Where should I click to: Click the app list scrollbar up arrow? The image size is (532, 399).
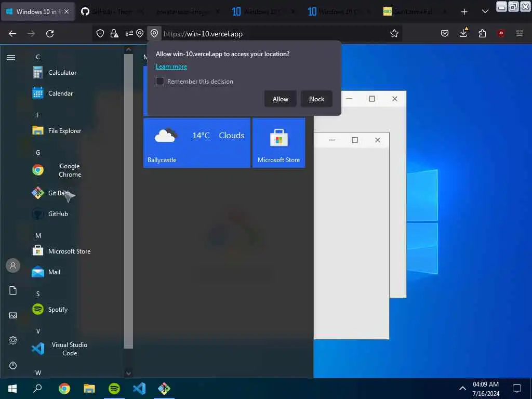coord(129,49)
